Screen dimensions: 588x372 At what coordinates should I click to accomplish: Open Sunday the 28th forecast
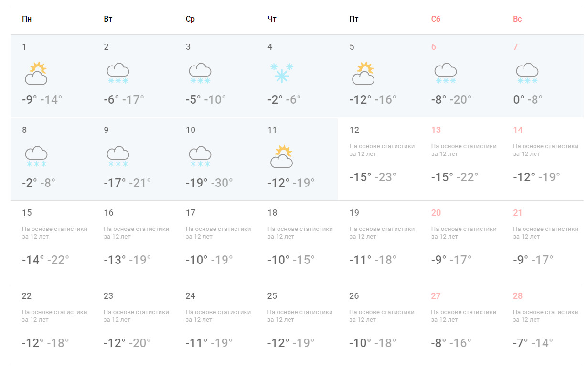[x=543, y=325]
